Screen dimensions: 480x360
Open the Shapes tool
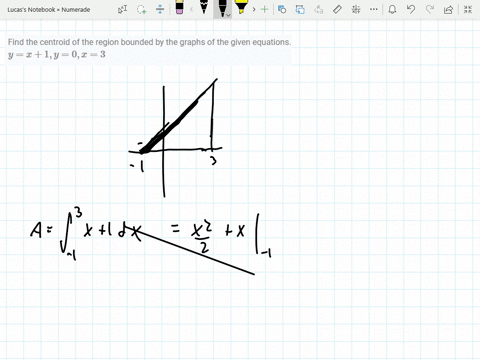[282, 9]
